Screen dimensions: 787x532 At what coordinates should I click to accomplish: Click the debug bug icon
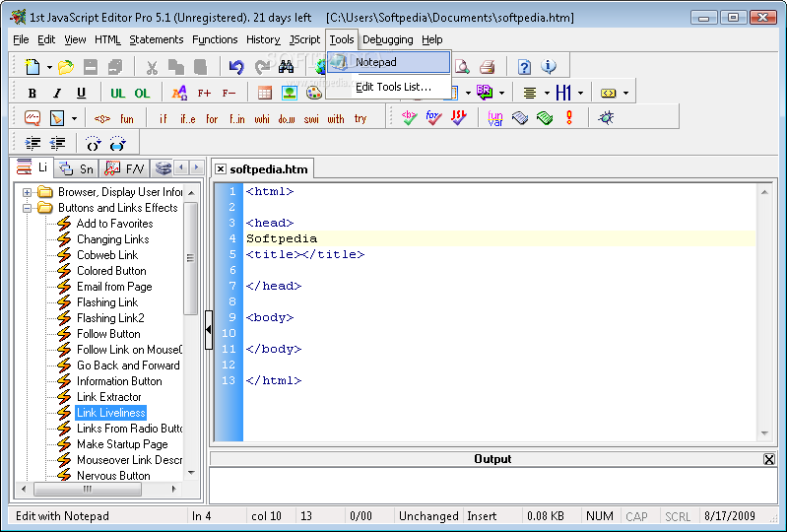[606, 118]
